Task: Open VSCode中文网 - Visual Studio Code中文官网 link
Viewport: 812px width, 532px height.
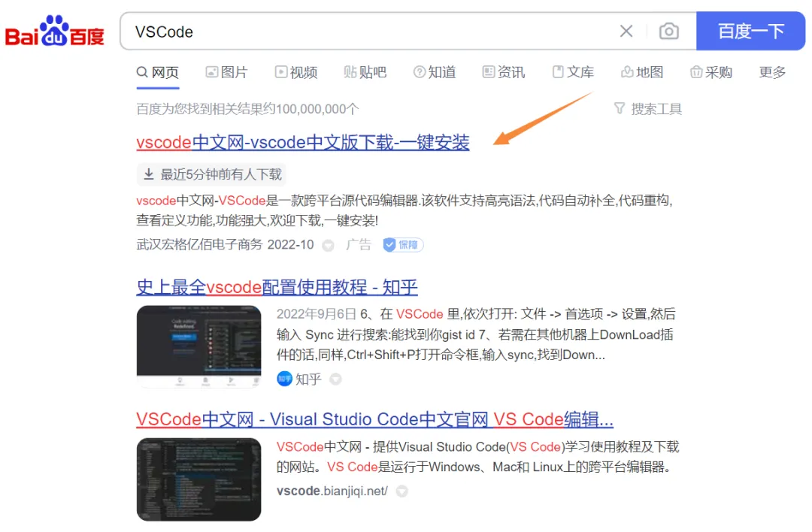Action: pos(375,419)
